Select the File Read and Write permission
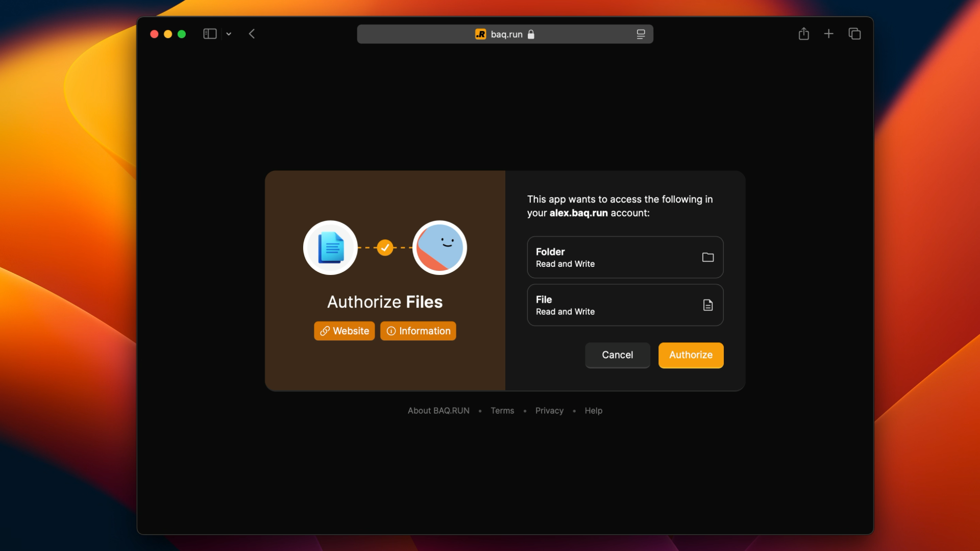This screenshot has height=551, width=980. click(x=625, y=305)
